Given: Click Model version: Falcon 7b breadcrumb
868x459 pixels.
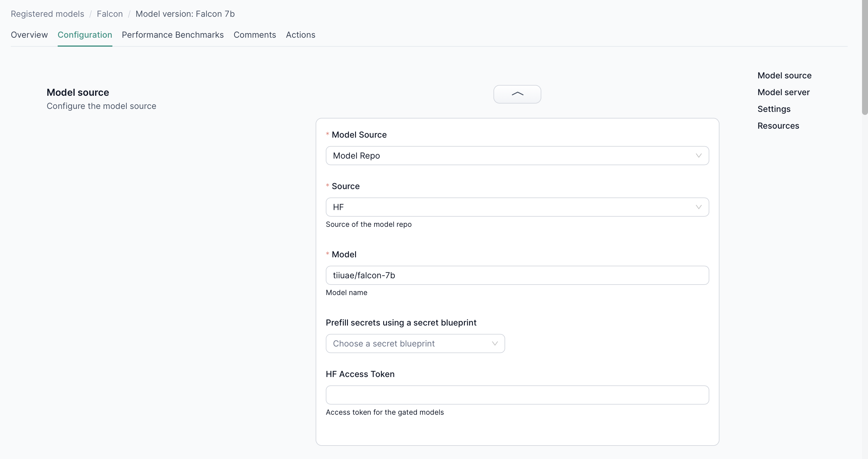Looking at the screenshot, I should click(x=185, y=14).
